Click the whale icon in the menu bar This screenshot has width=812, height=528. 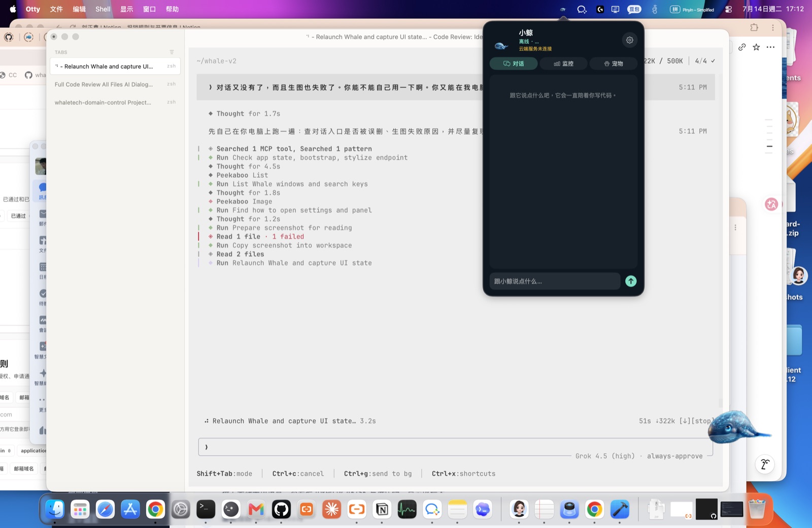point(563,9)
